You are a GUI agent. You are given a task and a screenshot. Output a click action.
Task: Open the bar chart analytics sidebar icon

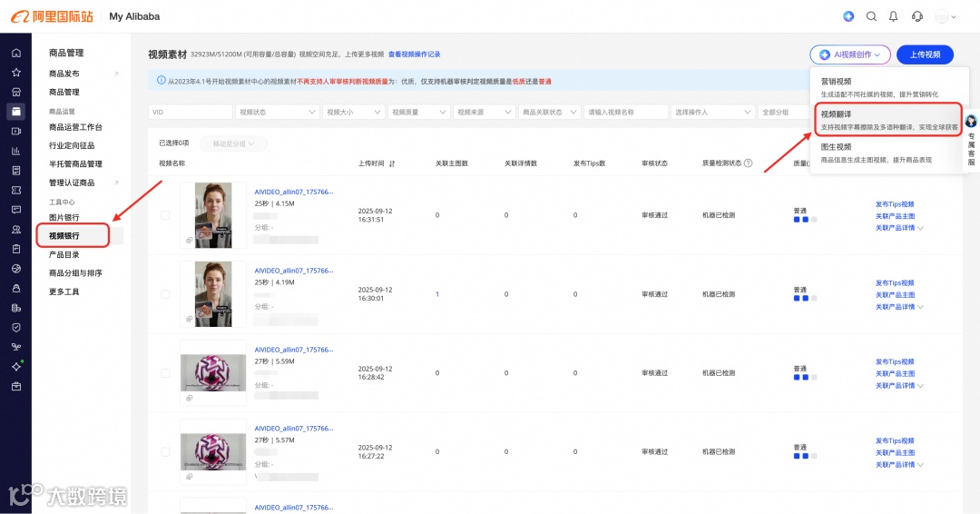(16, 151)
